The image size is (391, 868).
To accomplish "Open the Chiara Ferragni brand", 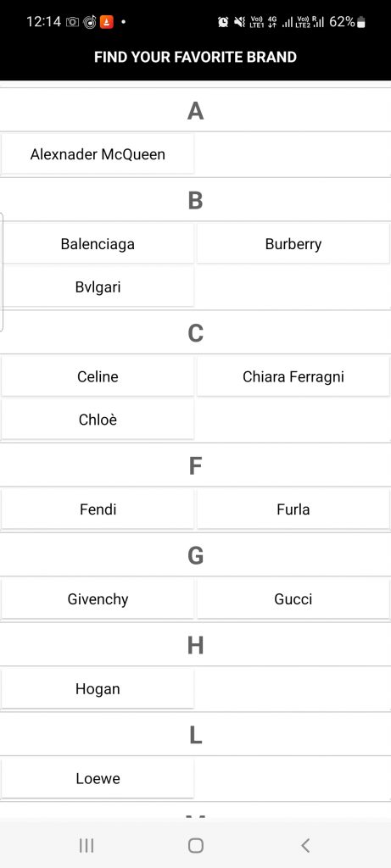I will [x=293, y=376].
